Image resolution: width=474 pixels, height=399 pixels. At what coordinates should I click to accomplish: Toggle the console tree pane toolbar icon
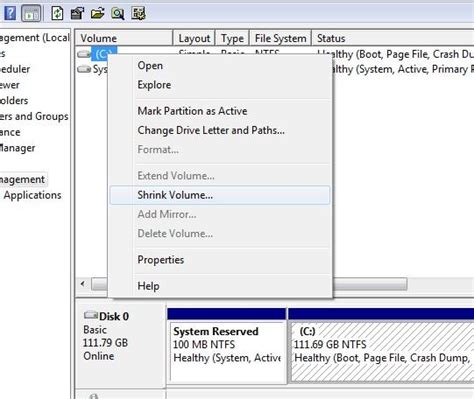pyautogui.click(x=31, y=14)
